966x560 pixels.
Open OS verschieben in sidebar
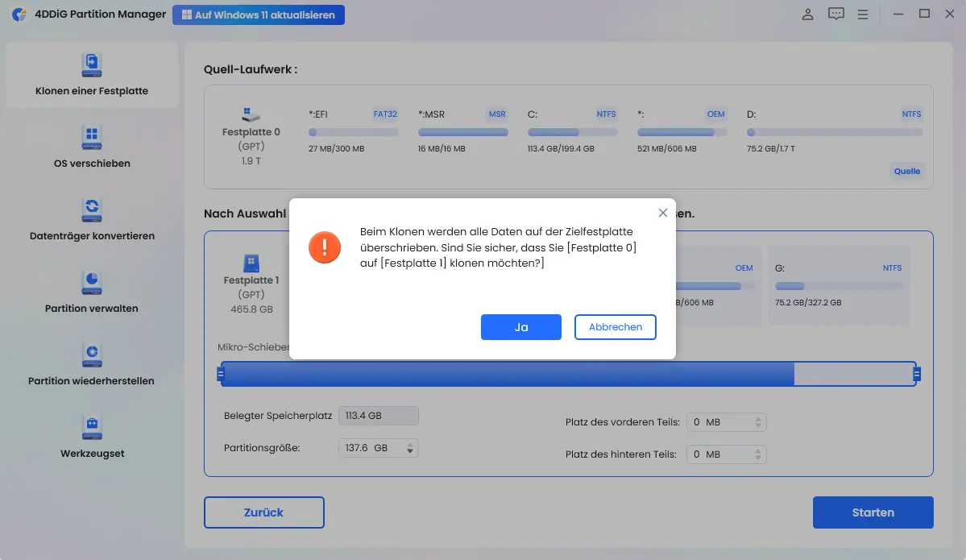pyautogui.click(x=92, y=147)
